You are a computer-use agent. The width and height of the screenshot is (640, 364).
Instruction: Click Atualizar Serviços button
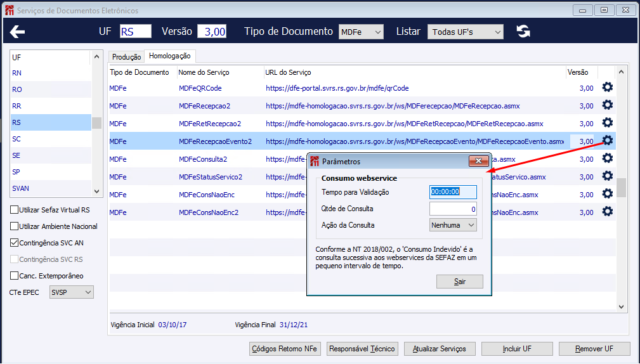[439, 349]
